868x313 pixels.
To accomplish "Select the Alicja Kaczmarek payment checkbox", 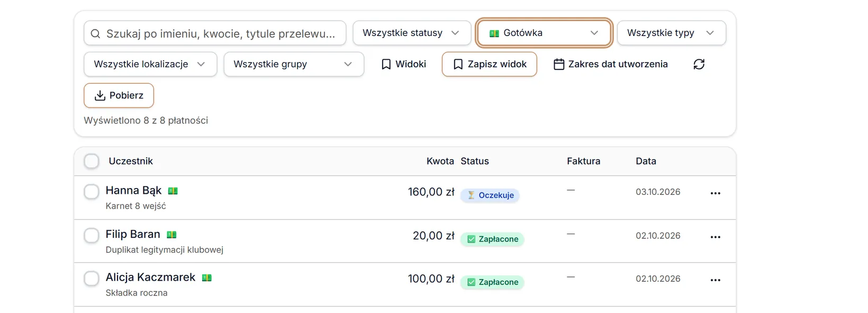I will [92, 279].
